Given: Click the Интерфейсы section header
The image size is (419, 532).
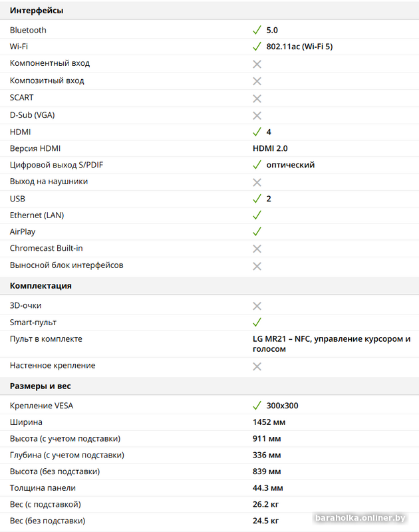Looking at the screenshot, I should [x=37, y=11].
